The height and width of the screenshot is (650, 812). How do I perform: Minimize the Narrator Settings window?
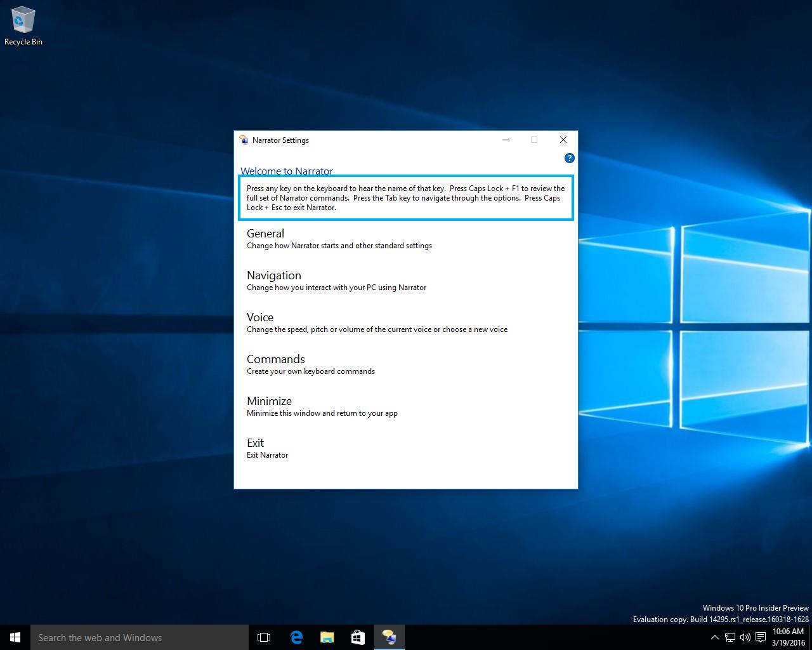(x=506, y=140)
